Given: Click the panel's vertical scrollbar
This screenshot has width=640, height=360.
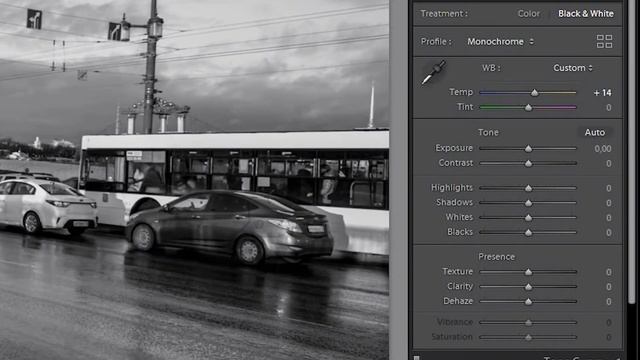Looking at the screenshot, I should pyautogui.click(x=632, y=151).
